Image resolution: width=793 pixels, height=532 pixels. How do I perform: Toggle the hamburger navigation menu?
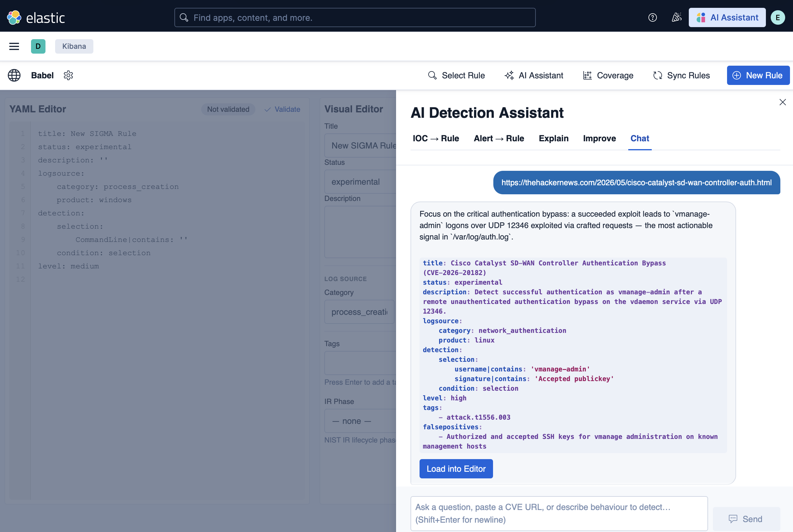[x=14, y=46]
